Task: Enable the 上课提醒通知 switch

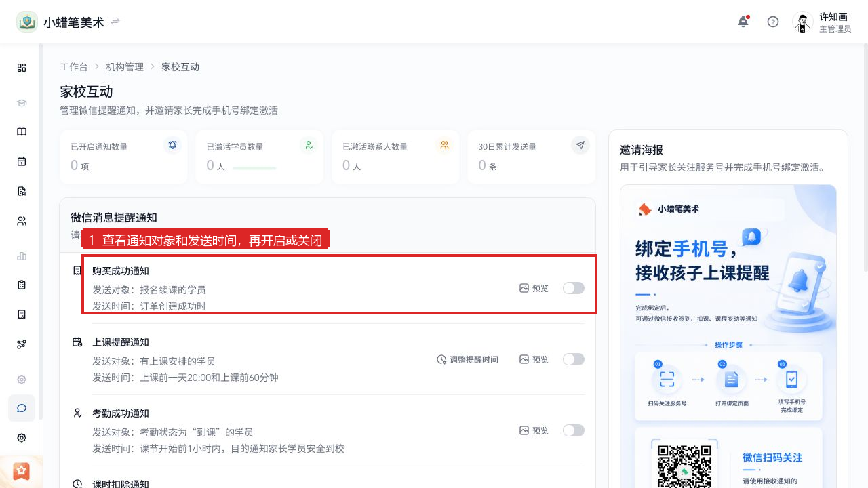Action: pos(574,359)
